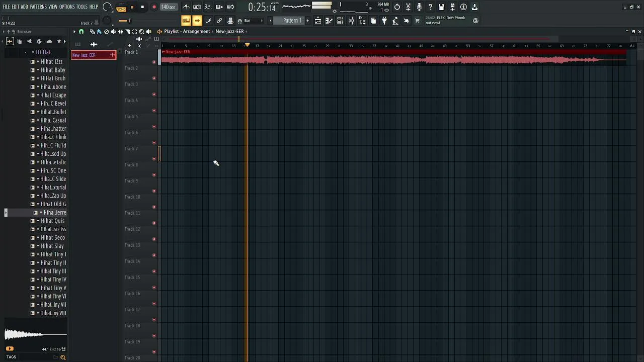The height and width of the screenshot is (362, 644).
Task: Click the 140 tempo field
Action: [168, 7]
